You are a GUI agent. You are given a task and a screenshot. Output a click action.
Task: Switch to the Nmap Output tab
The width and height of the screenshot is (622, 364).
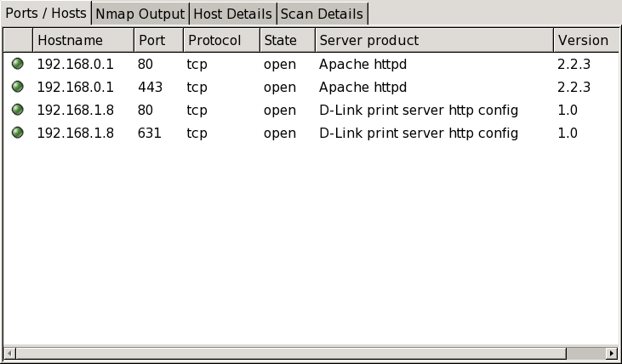[x=140, y=14]
